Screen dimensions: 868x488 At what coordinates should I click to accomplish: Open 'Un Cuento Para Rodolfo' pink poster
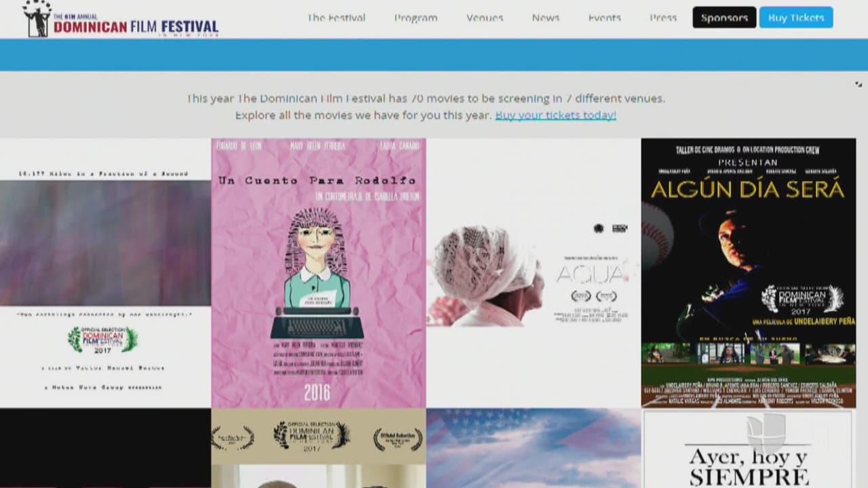click(x=318, y=272)
